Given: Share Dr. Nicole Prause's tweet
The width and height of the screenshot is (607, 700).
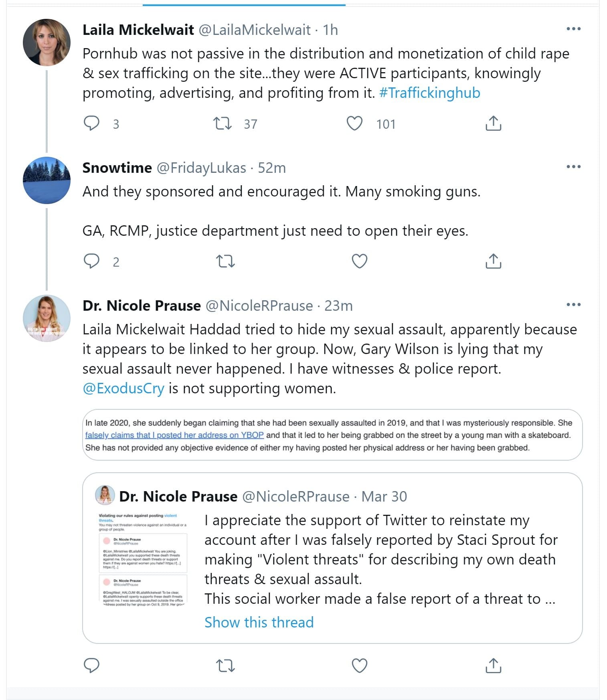Looking at the screenshot, I should tap(493, 666).
